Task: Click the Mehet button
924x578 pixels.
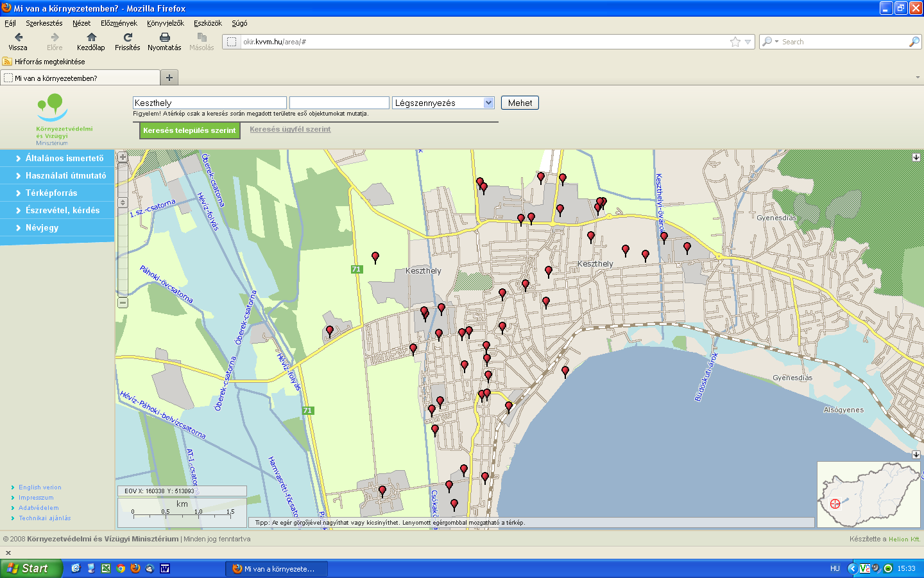Action: tap(520, 103)
